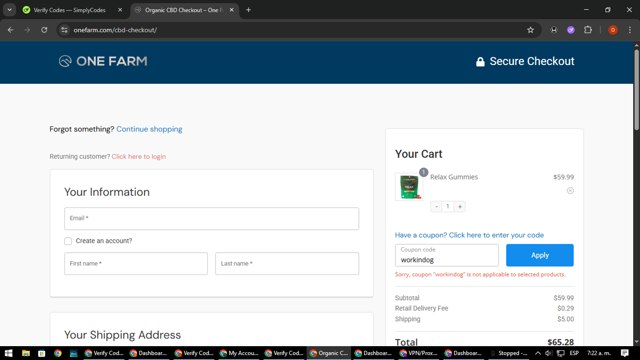Open the VPN/Prox... taskbar window

(x=418, y=353)
